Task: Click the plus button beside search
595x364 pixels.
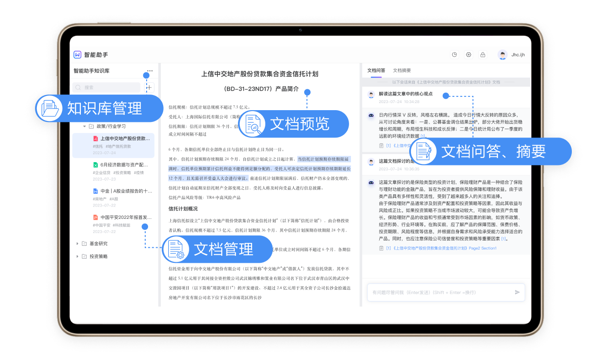Action: (149, 87)
